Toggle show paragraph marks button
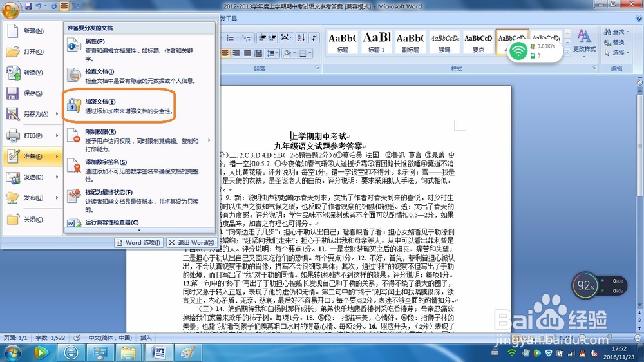 (x=314, y=38)
